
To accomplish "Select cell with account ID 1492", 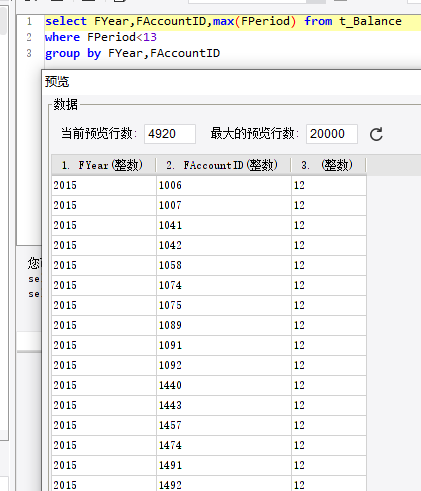I will [224, 484].
